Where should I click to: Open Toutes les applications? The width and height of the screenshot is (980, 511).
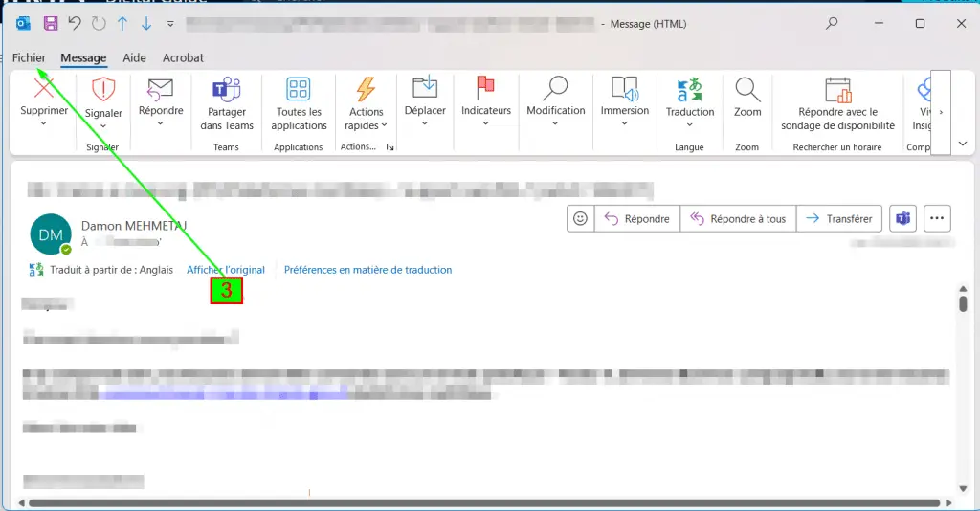[299, 103]
